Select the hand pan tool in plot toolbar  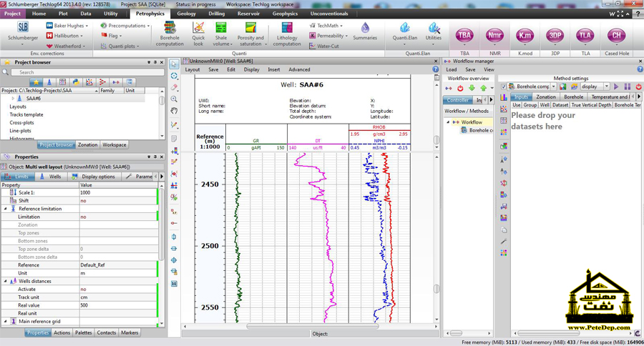tap(174, 111)
